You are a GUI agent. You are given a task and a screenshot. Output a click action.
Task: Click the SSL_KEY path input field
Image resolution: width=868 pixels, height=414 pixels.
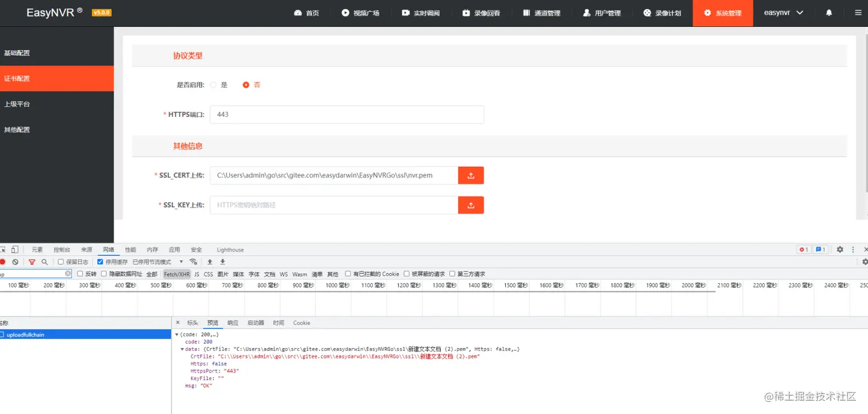[x=334, y=205]
